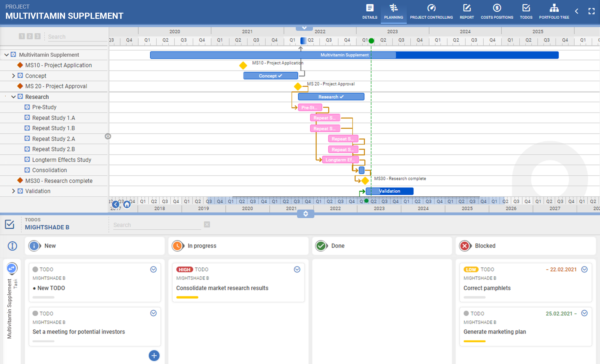Select outline level 3 button
Image resolution: width=600 pixels, height=364 pixels.
click(x=37, y=36)
